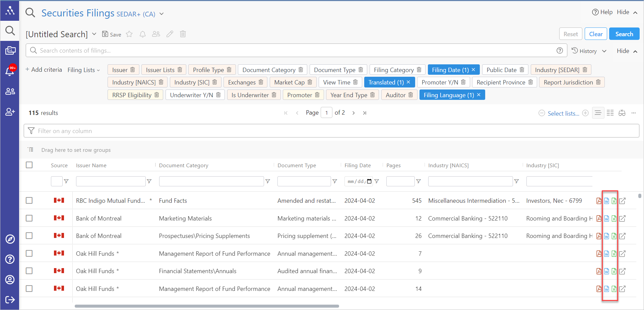The width and height of the screenshot is (644, 310).
Task: Jump to last results page arrow
Action: point(365,113)
